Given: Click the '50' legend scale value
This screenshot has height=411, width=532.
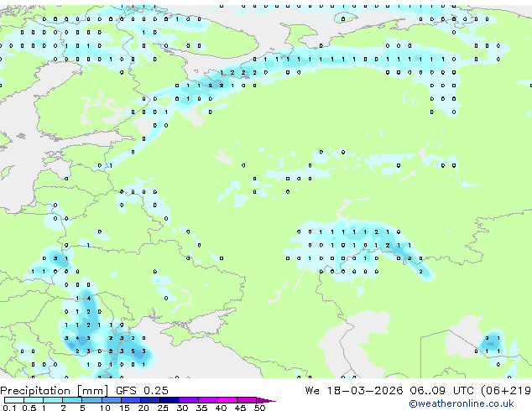Looking at the screenshot, I should pyautogui.click(x=260, y=408).
